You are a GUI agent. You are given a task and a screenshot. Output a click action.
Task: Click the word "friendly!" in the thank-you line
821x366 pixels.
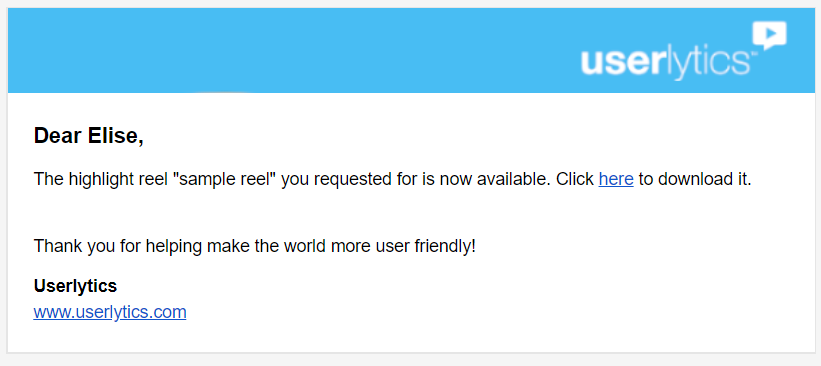444,246
